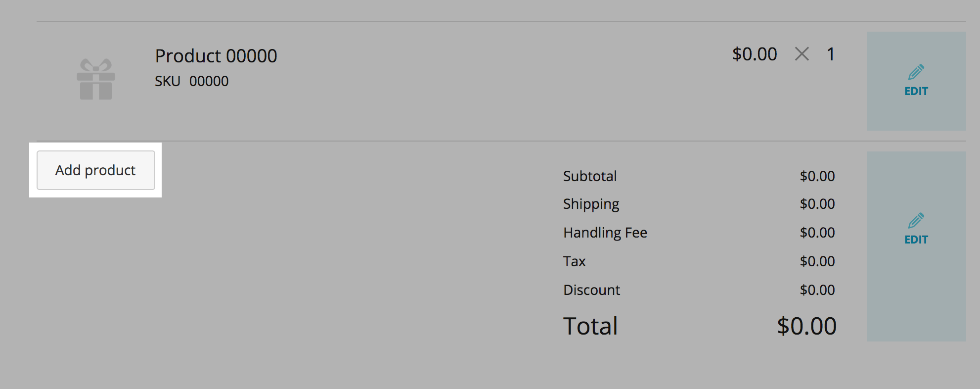Click the Discount label
Viewport: 980px width, 389px height.
[x=591, y=290]
